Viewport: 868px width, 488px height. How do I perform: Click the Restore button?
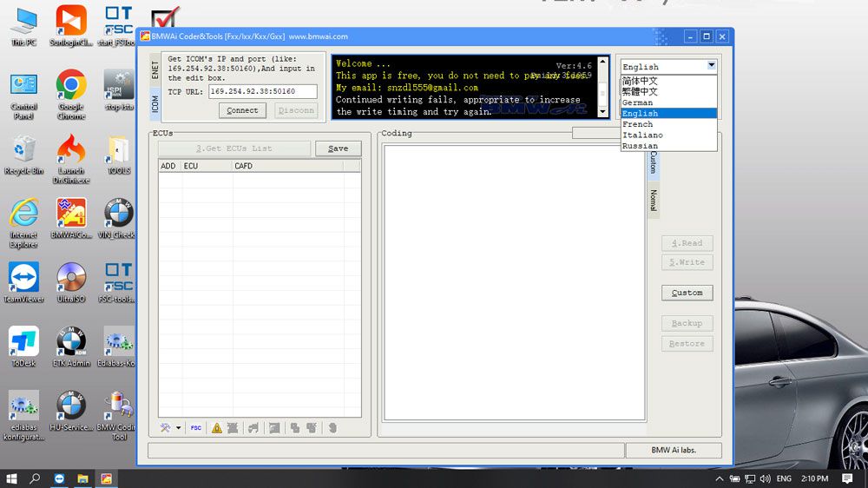[687, 344]
